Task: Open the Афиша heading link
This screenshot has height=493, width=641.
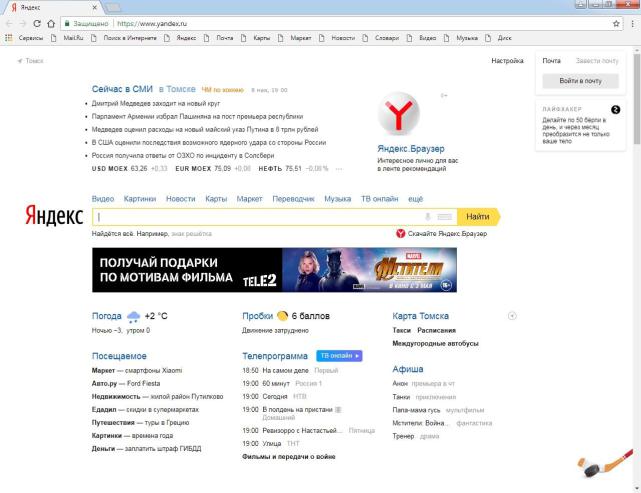Action: point(408,369)
